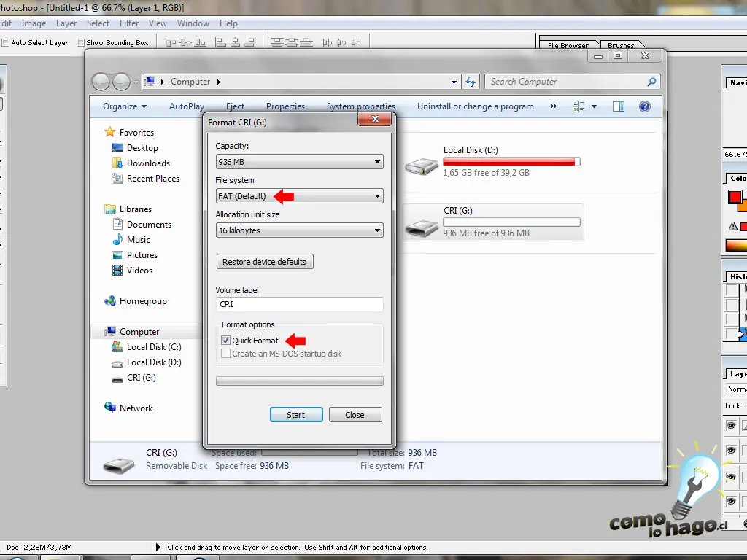Refresh the Computer address bar
Screen dimensions: 747x560
coord(471,82)
